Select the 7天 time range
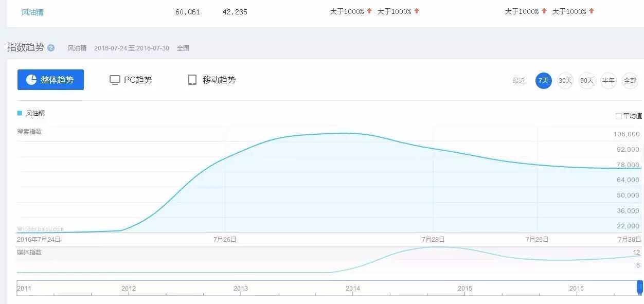Image resolution: width=644 pixels, height=304 pixels. (x=543, y=81)
